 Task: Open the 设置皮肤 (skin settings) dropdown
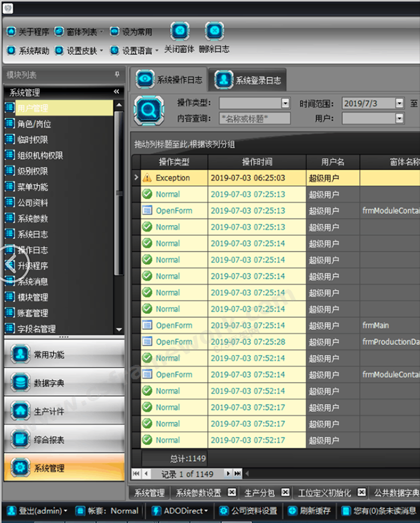(x=82, y=50)
